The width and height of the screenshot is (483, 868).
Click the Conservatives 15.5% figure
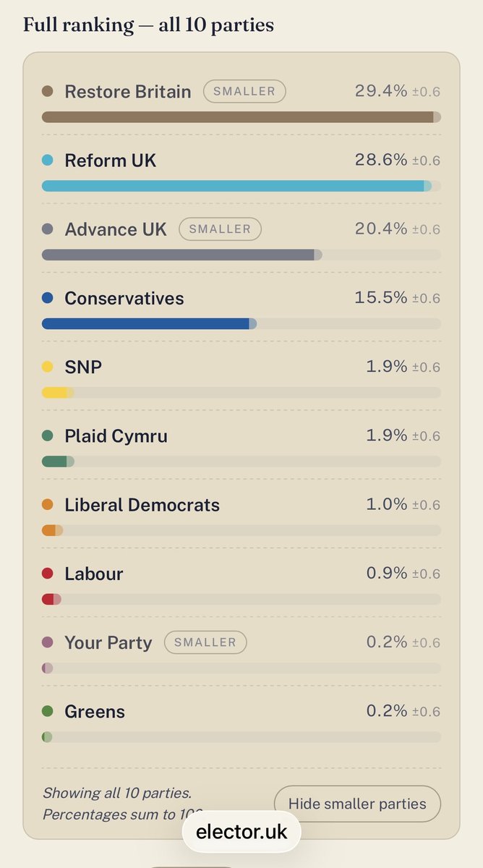[x=381, y=297]
